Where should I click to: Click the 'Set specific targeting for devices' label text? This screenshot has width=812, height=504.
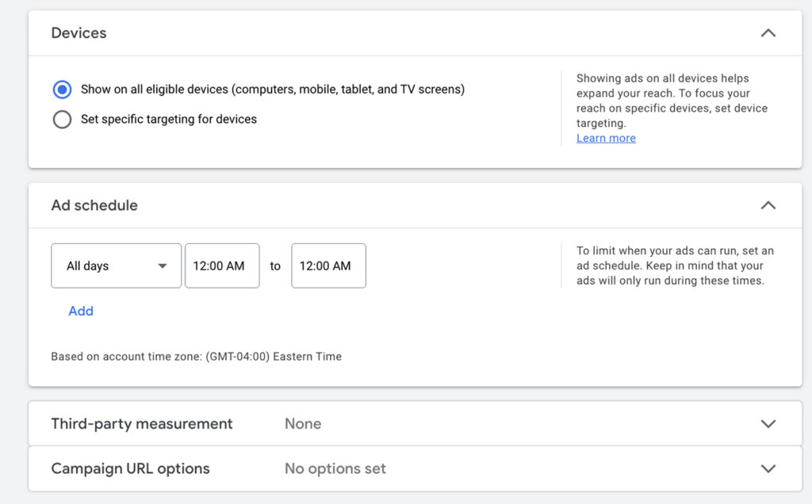(169, 120)
